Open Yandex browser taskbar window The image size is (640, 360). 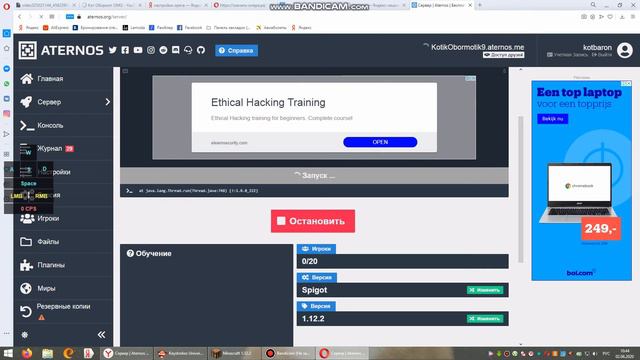127,353
